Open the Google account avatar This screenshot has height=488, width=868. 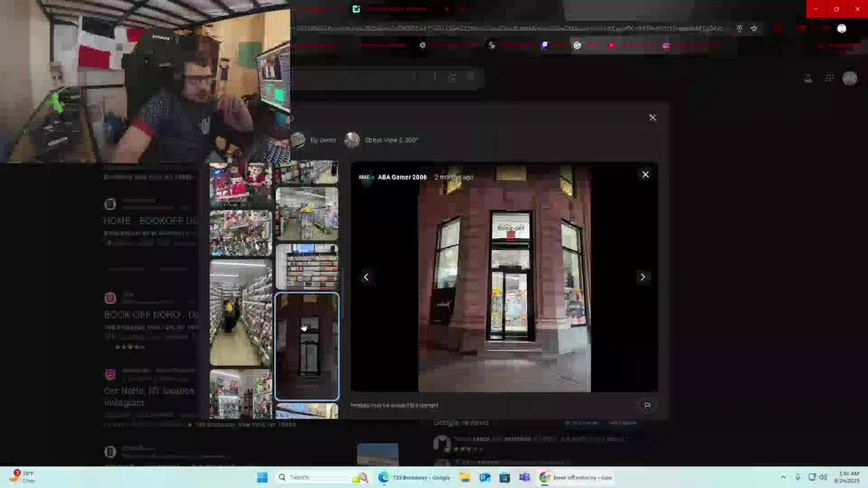(x=850, y=79)
